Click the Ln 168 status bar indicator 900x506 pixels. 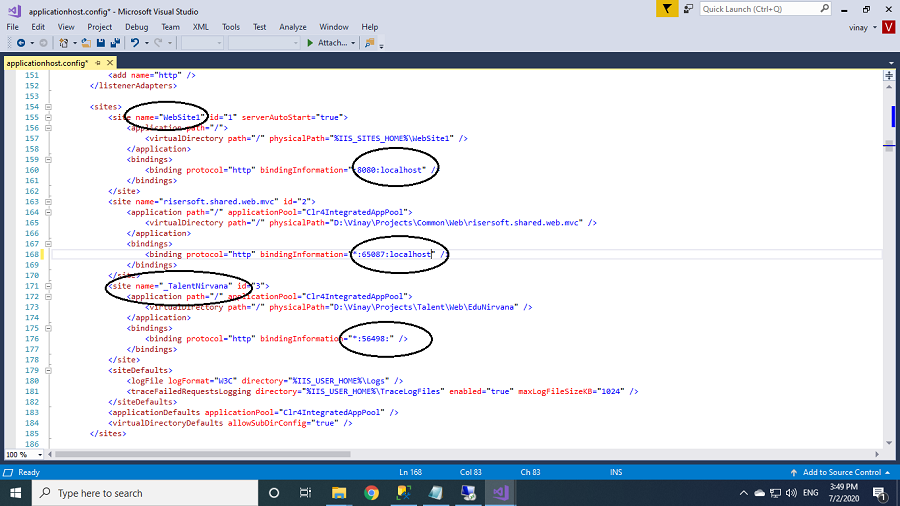[x=410, y=472]
